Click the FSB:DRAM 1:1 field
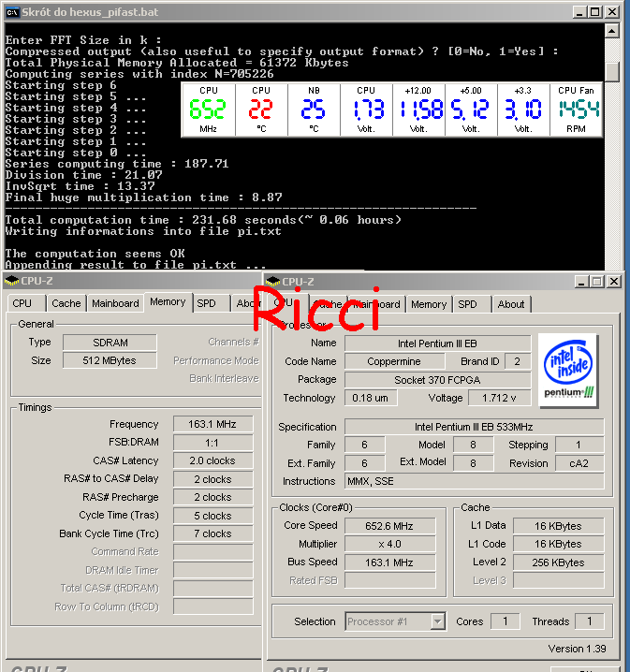Image resolution: width=630 pixels, height=672 pixels. tap(213, 443)
